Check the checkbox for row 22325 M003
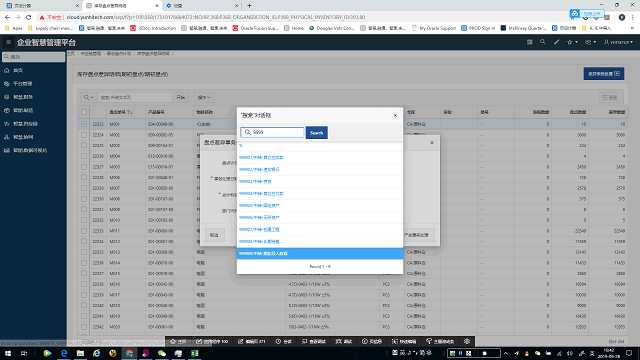The width and height of the screenshot is (640, 360). click(84, 145)
